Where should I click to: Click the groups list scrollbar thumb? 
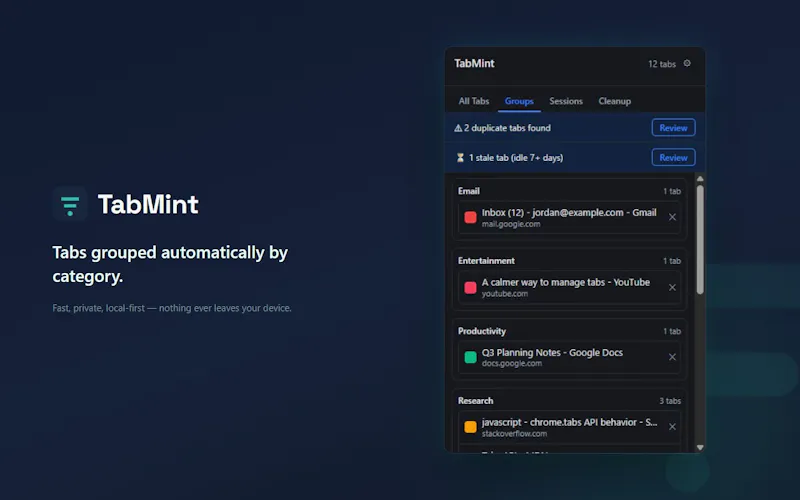point(700,239)
